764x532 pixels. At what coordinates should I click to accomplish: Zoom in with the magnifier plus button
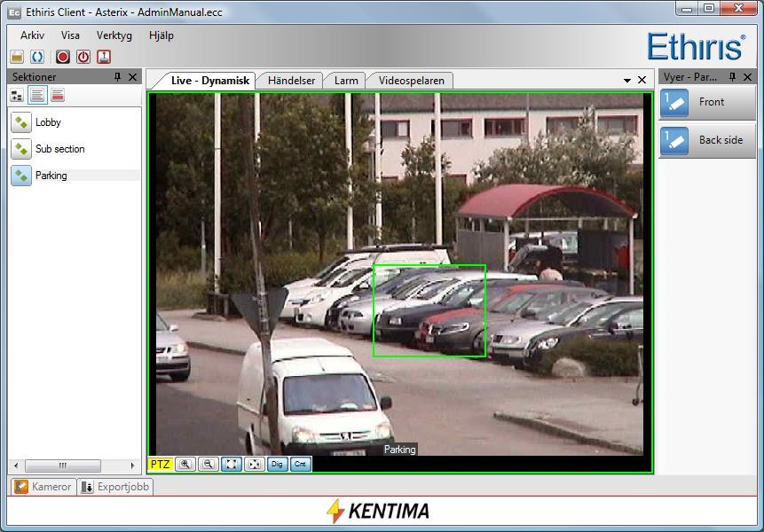coord(185,465)
